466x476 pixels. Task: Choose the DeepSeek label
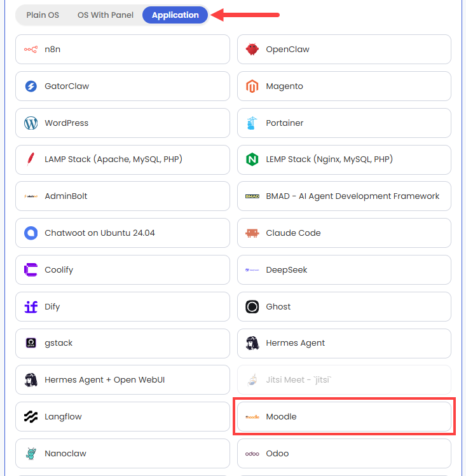point(287,270)
